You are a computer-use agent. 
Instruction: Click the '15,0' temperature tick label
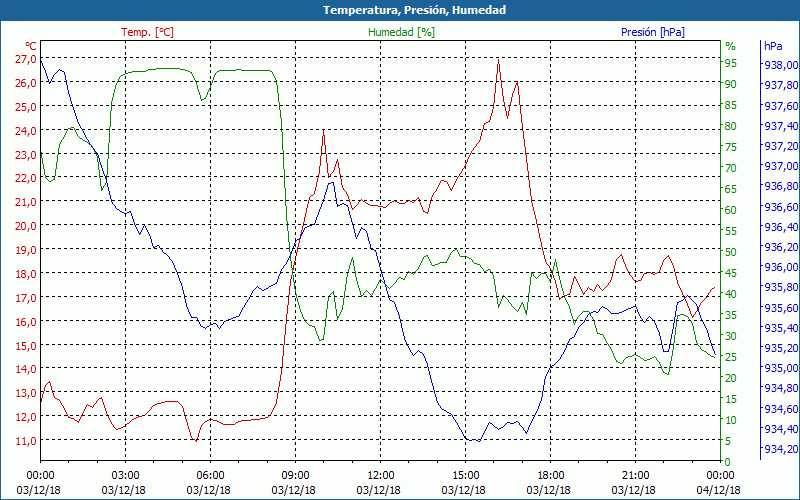point(26,345)
